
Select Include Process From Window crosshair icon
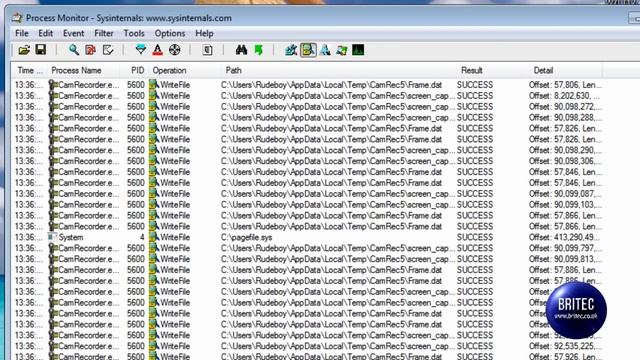point(175,50)
